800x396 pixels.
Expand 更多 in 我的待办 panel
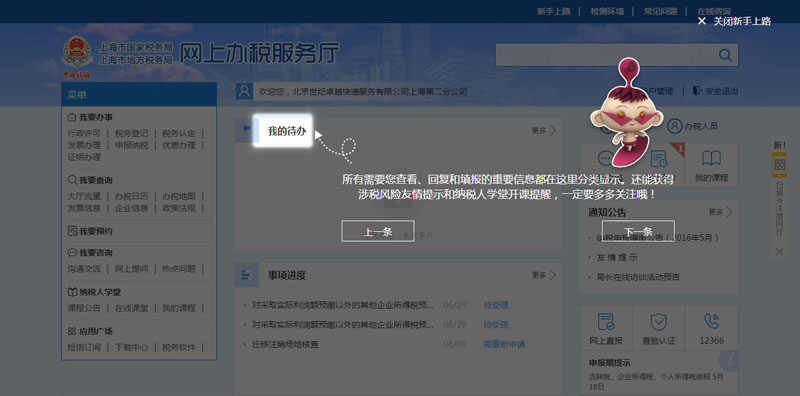click(x=543, y=131)
